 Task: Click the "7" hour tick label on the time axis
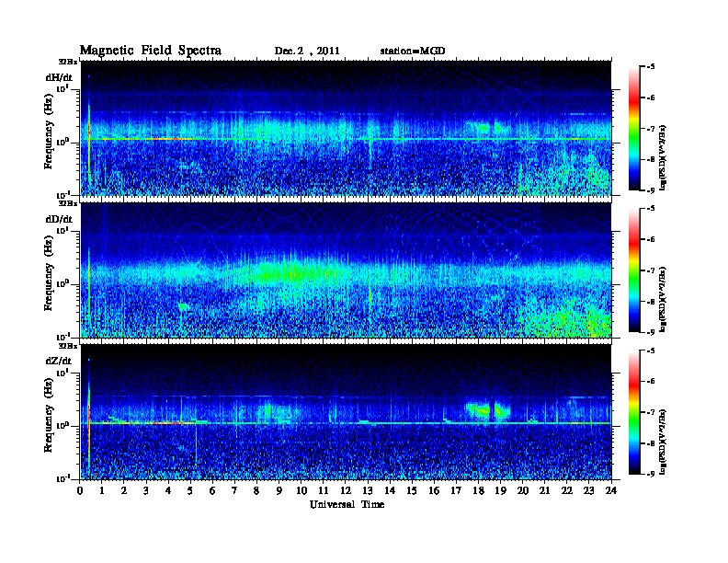(235, 490)
